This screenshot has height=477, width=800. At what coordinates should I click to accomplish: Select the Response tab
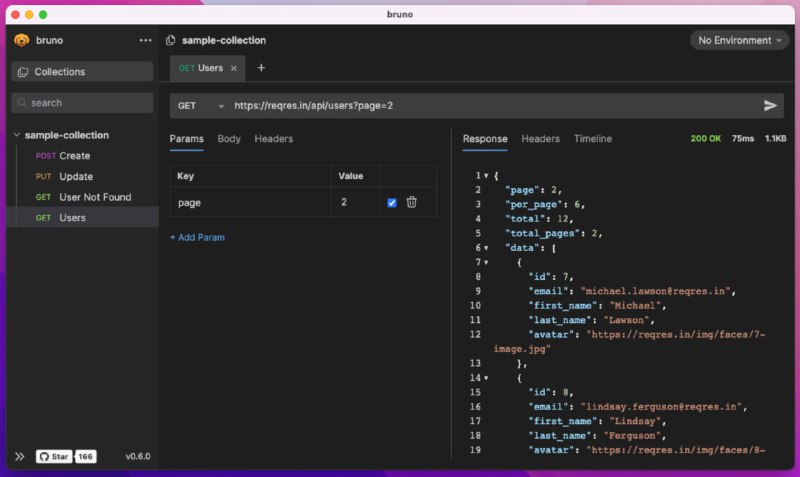pyautogui.click(x=485, y=139)
